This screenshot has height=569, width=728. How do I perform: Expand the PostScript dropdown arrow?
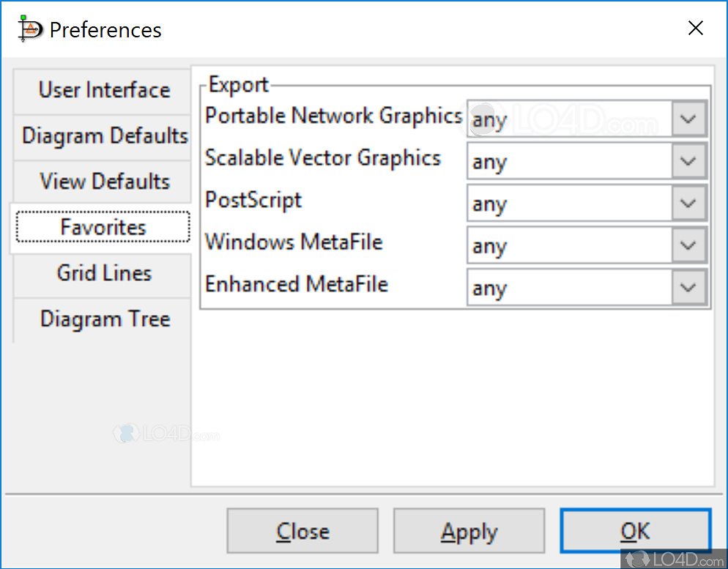tap(688, 204)
